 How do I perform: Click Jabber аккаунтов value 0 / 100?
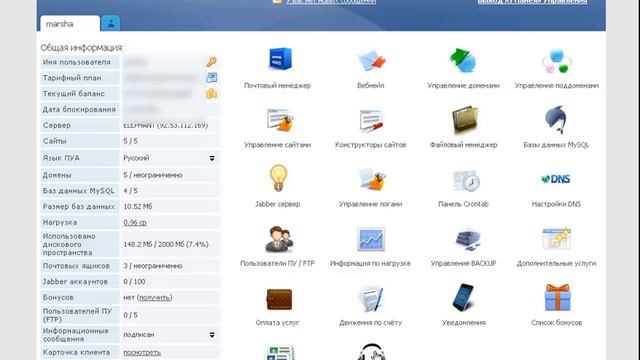[x=134, y=282]
